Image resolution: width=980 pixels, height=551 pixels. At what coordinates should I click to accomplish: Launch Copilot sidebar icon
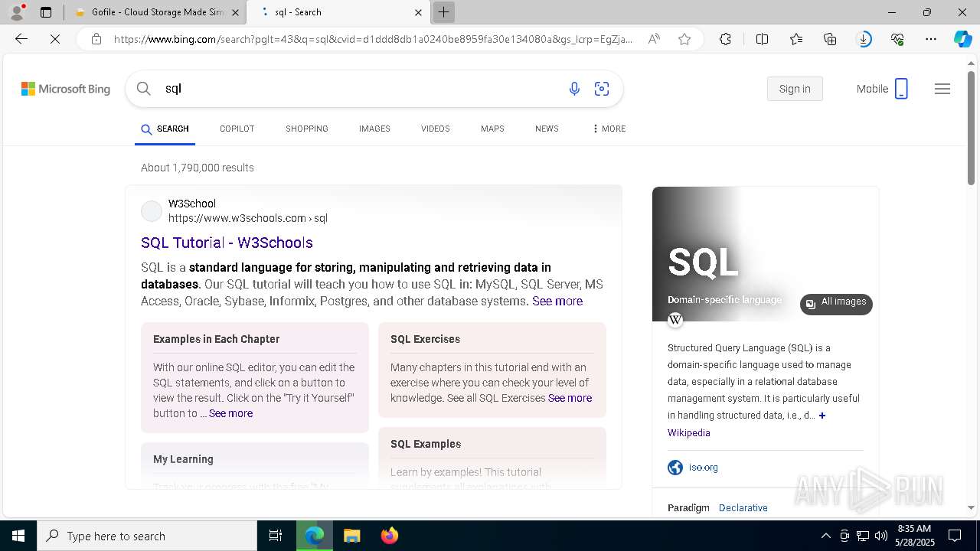962,39
